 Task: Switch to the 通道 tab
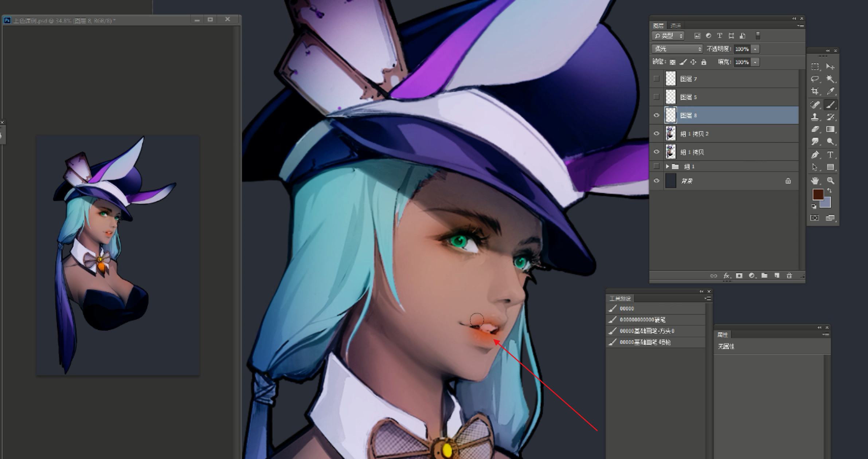[676, 25]
